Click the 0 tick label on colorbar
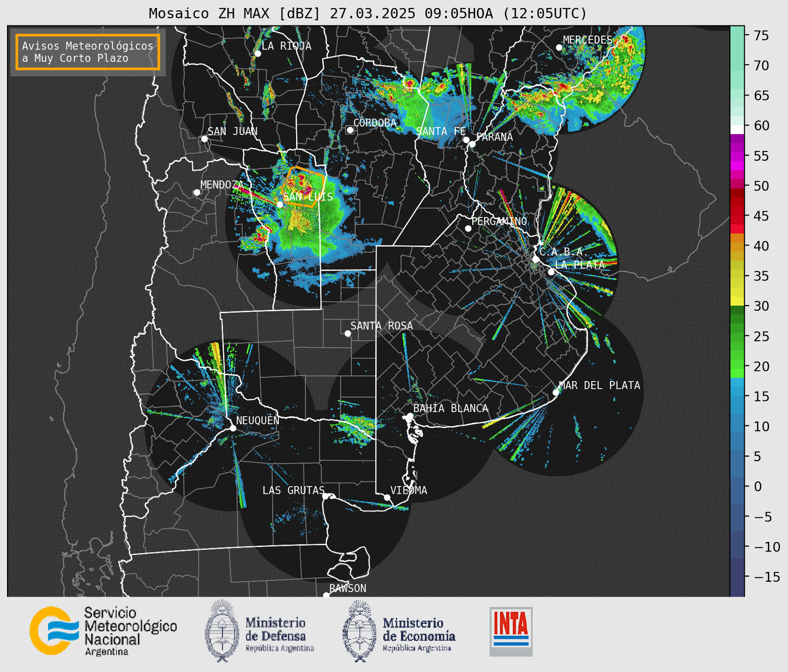 click(x=758, y=487)
